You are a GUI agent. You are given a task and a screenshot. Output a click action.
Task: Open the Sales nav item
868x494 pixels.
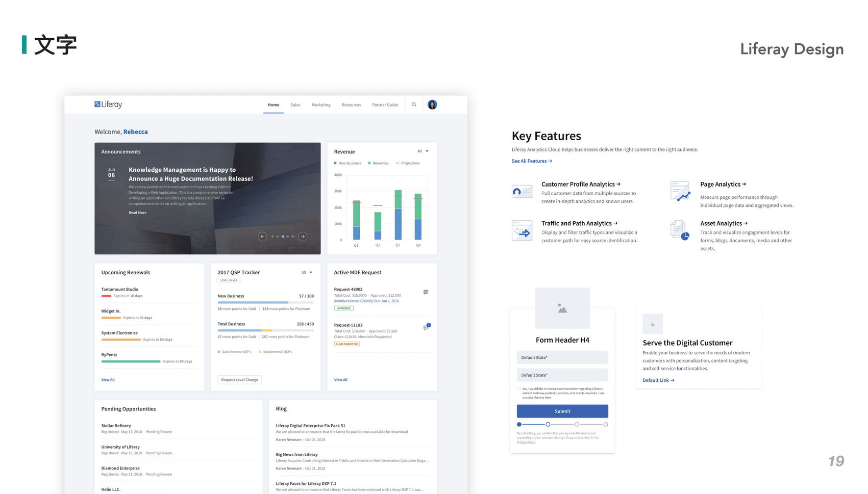click(295, 105)
